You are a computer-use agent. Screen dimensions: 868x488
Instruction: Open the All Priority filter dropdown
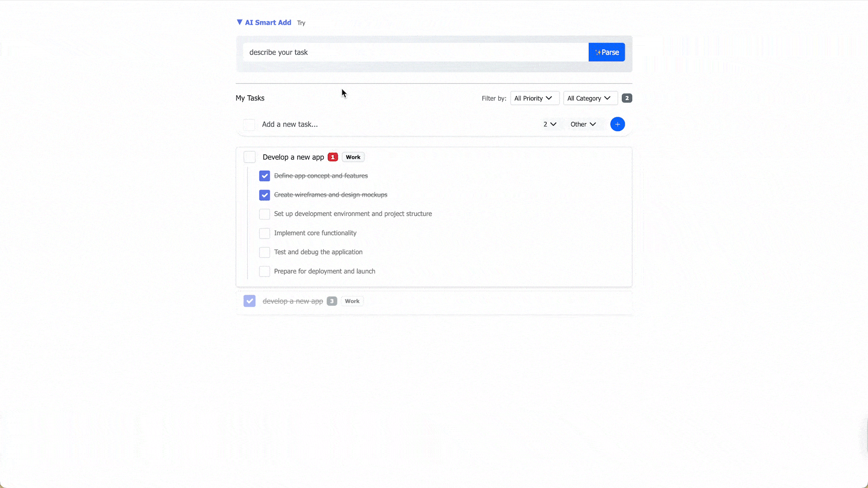[534, 98]
